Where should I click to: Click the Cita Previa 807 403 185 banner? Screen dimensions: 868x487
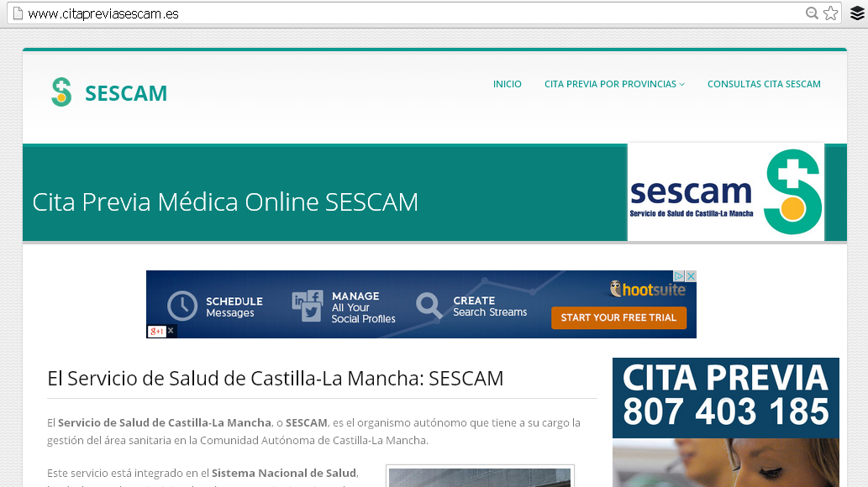[725, 396]
